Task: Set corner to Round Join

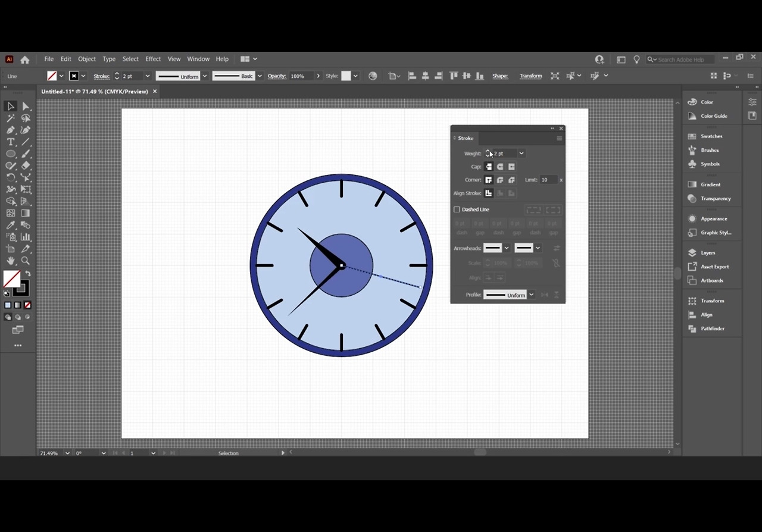Action: tap(500, 180)
